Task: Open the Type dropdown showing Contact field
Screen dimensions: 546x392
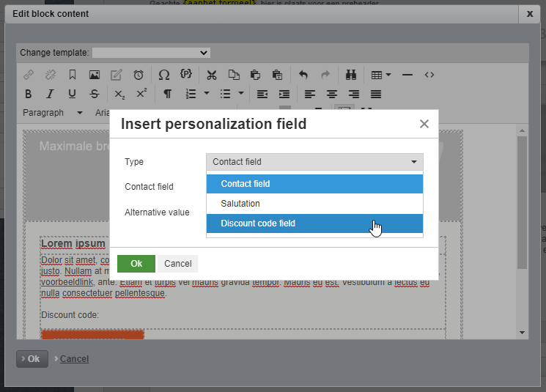Action: coord(314,162)
